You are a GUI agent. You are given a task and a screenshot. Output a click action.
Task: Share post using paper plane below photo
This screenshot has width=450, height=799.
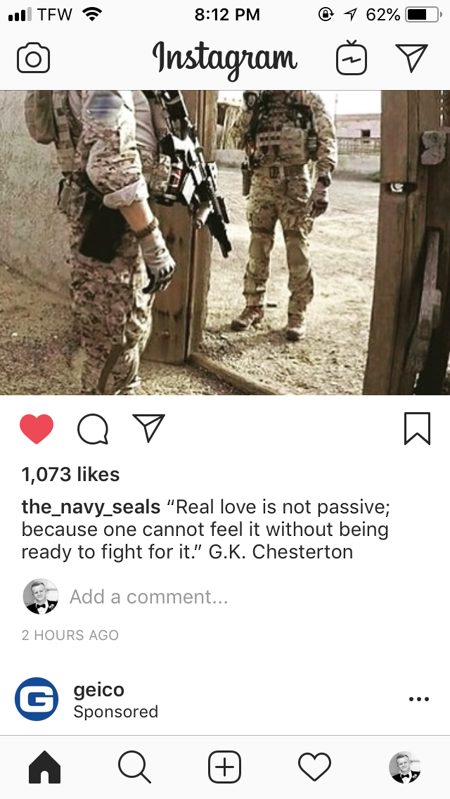tap(148, 428)
